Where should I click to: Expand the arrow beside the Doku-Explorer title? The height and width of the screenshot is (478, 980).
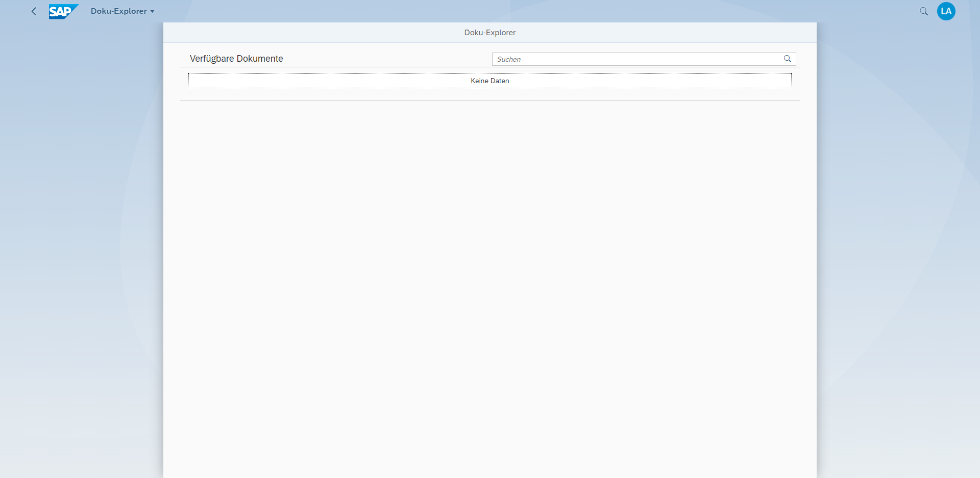coord(152,11)
